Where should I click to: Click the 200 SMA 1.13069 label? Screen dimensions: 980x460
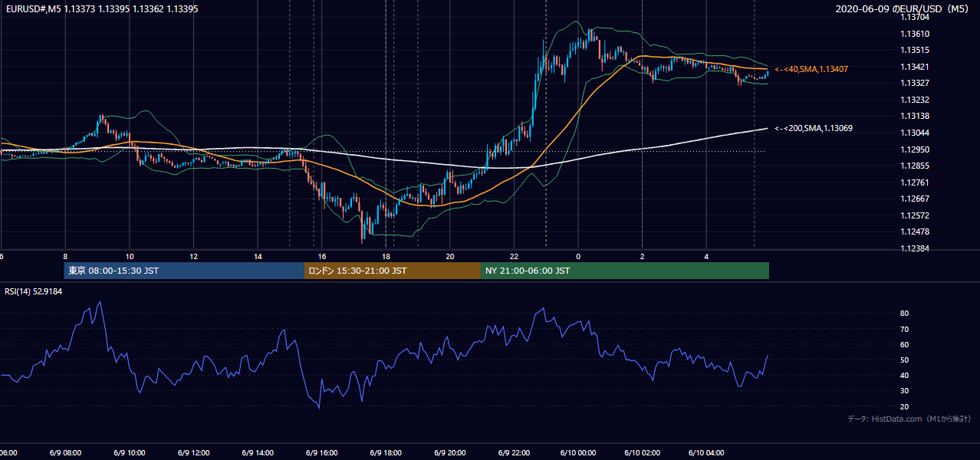pyautogui.click(x=814, y=128)
